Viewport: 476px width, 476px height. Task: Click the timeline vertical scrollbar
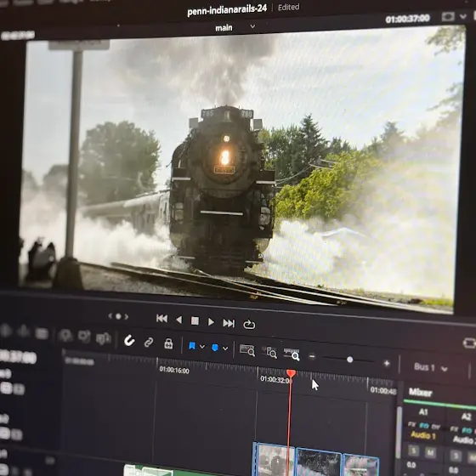399,433
